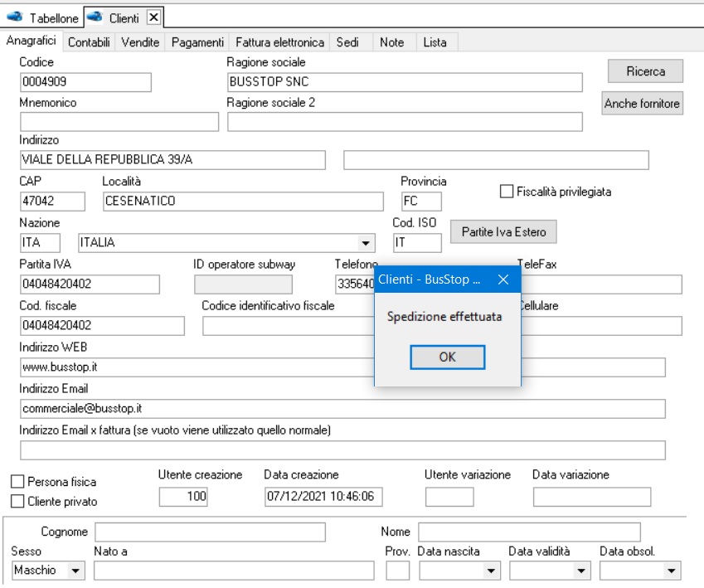The image size is (704, 588).
Task: Edit the CAP field 47042
Action: (x=52, y=202)
